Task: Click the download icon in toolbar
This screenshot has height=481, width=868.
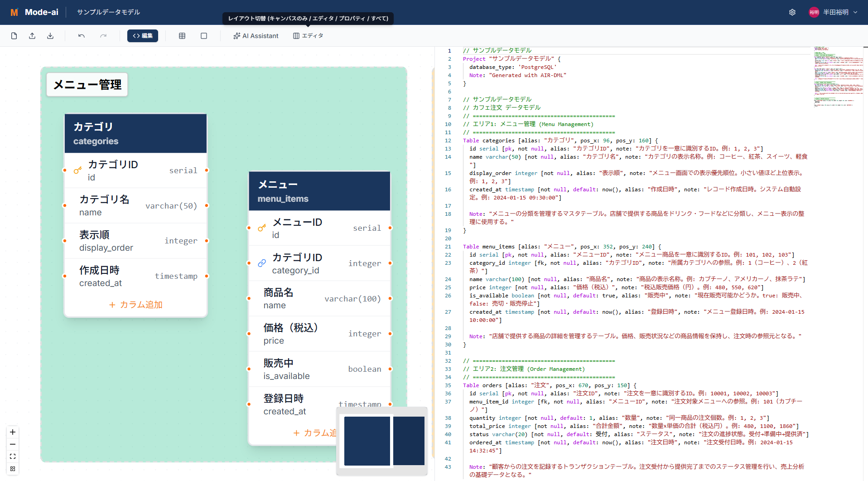Action: tap(50, 36)
